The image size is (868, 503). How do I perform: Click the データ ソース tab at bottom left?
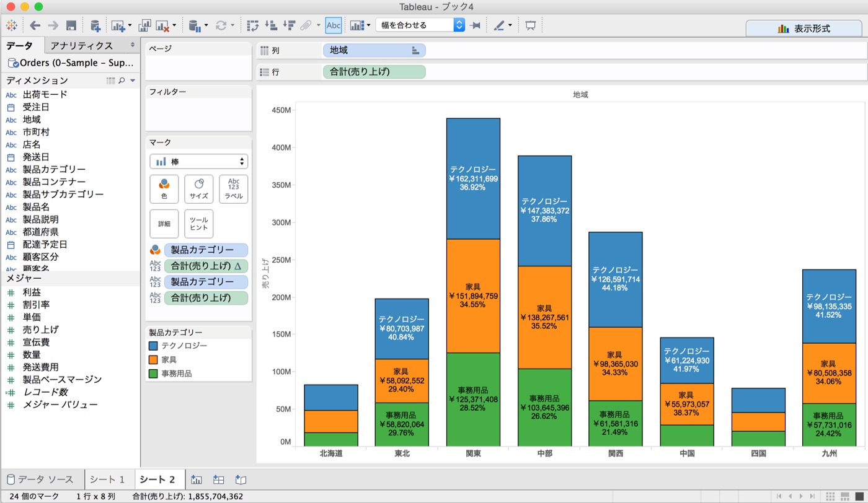(40, 479)
